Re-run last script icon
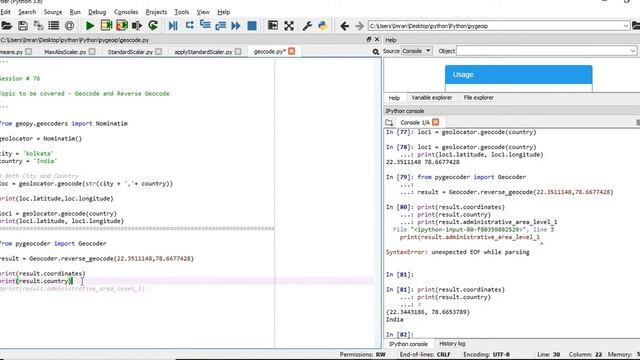 [153, 26]
